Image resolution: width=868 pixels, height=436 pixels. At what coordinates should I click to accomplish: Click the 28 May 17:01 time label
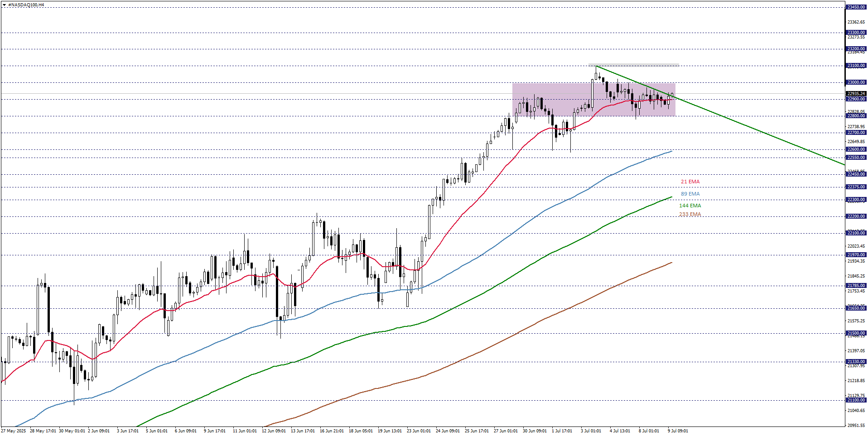coord(43,431)
